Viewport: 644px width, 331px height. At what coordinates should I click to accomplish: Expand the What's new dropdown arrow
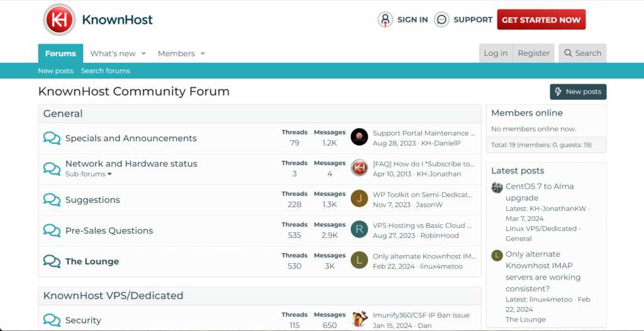click(143, 54)
